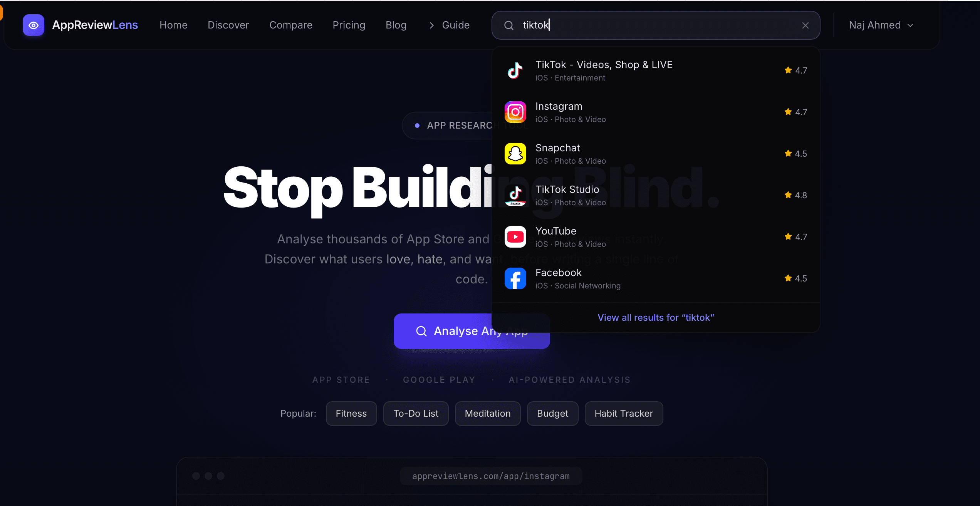Expand the Guide menu chevron
The width and height of the screenshot is (980, 506).
(x=431, y=25)
